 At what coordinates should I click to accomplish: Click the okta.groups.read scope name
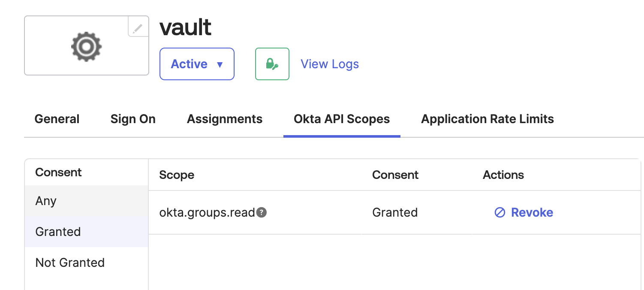pos(207,212)
